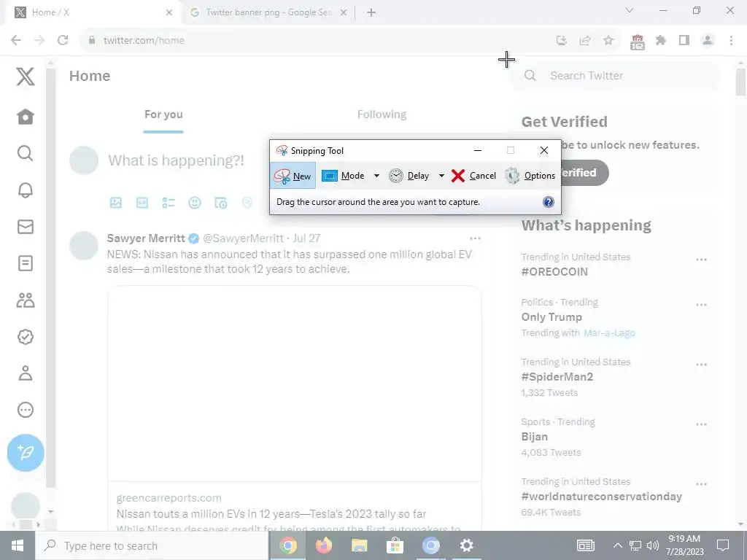The width and height of the screenshot is (747, 560).
Task: Click the Snipping Tool help icon
Action: [x=549, y=202]
